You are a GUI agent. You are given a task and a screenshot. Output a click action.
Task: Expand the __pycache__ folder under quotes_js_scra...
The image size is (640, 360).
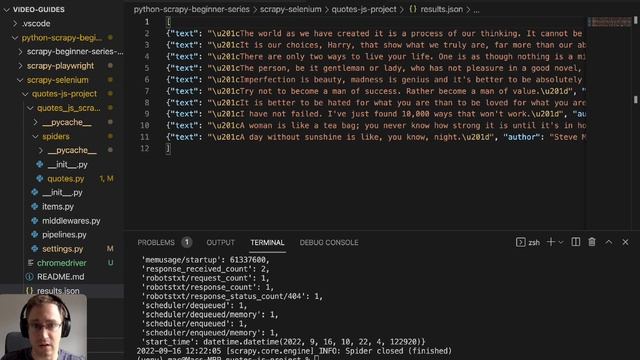[36, 122]
